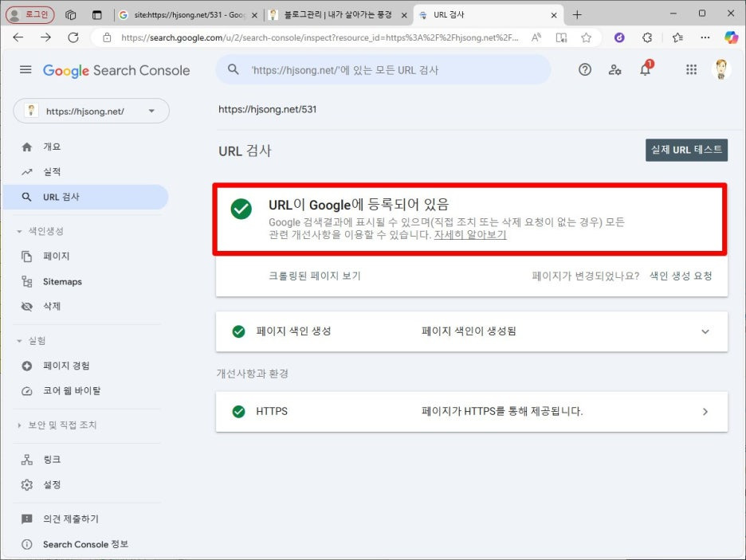This screenshot has height=560, width=746.
Task: Select URL 검사 in the sidebar
Action: [x=85, y=198]
